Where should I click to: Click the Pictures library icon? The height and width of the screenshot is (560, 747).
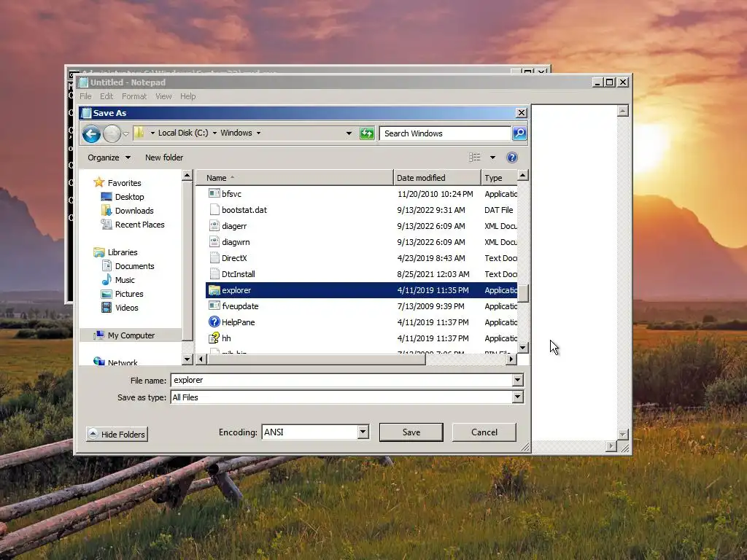[x=107, y=294]
